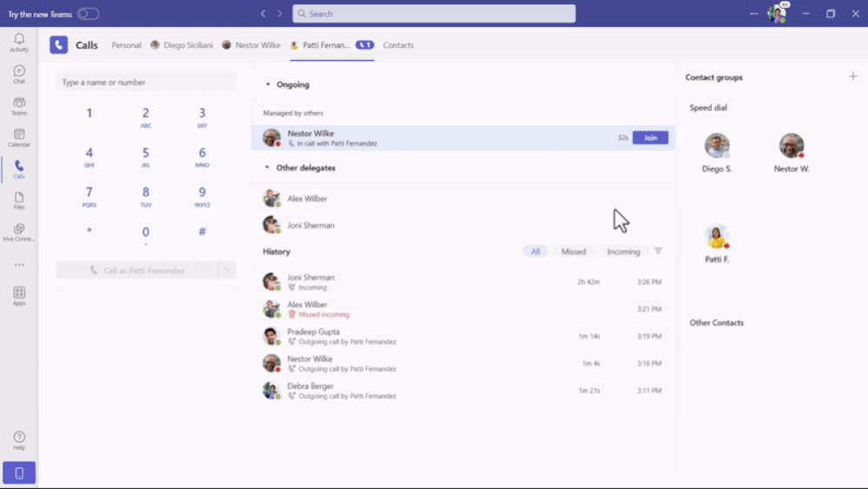Dial keypad digit 1

tap(89, 115)
